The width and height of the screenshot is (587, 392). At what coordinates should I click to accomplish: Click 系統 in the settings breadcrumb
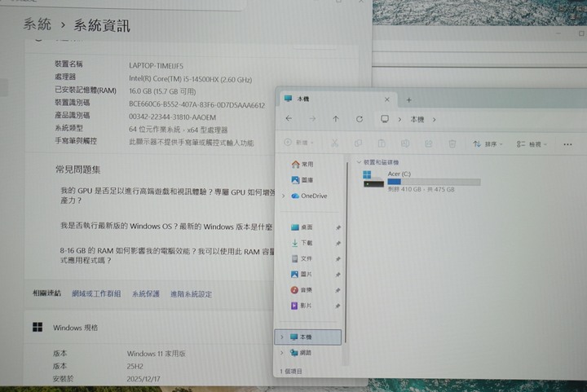37,25
